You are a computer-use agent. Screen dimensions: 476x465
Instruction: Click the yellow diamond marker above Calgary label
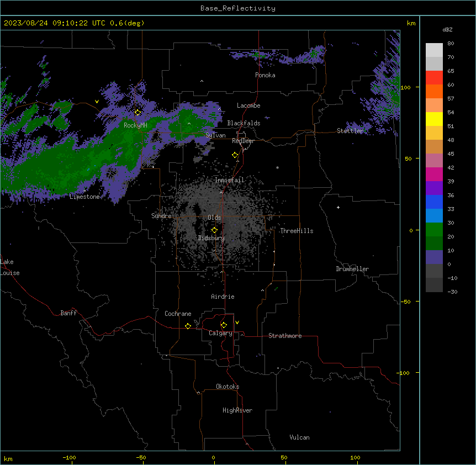[224, 325]
